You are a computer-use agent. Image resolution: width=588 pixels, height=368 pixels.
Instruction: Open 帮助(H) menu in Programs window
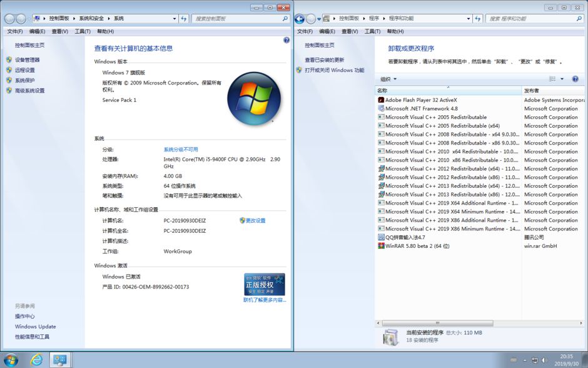point(395,31)
